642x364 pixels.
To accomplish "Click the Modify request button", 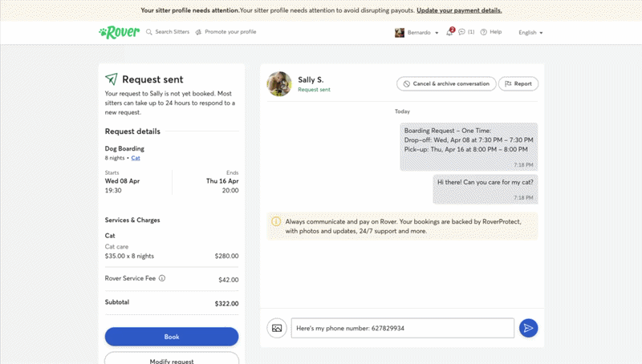I will tap(172, 358).
